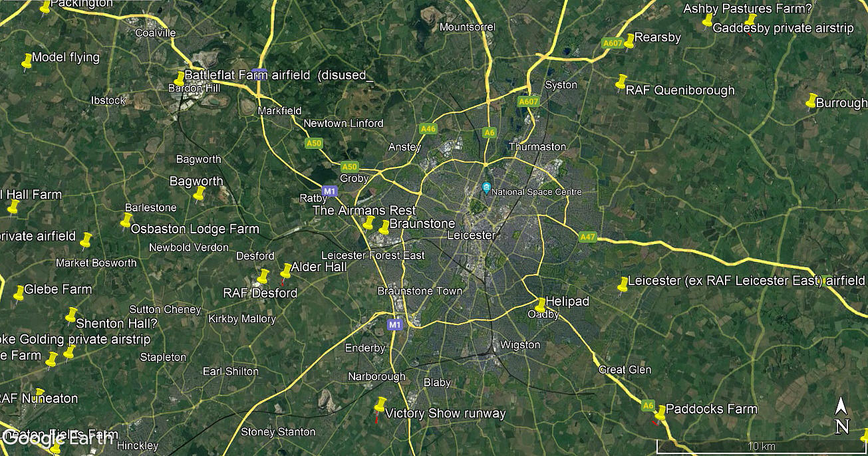Select The Airmans Rest pushpin
This screenshot has height=456, width=868.
368,223
